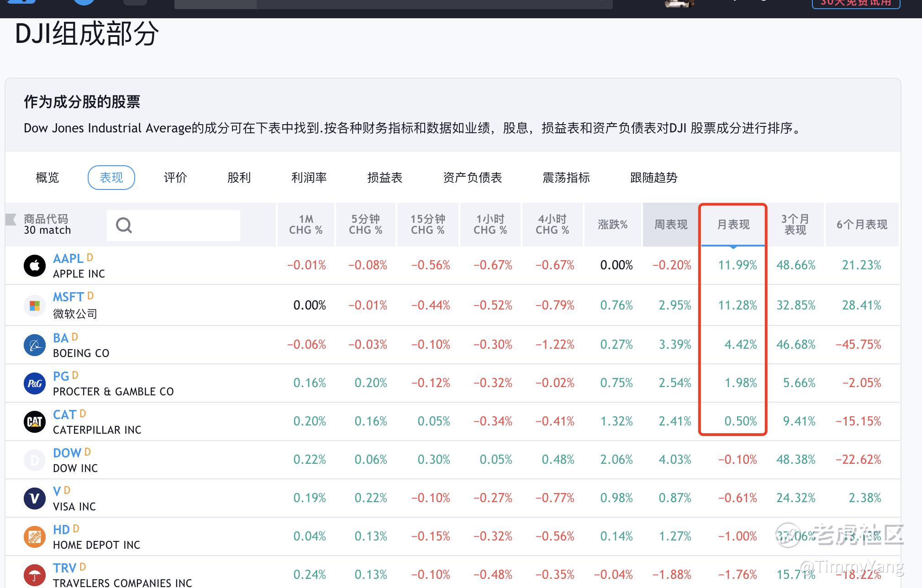The image size is (922, 588).
Task: Sort by the 4小时 CHG % column header
Action: tap(553, 225)
